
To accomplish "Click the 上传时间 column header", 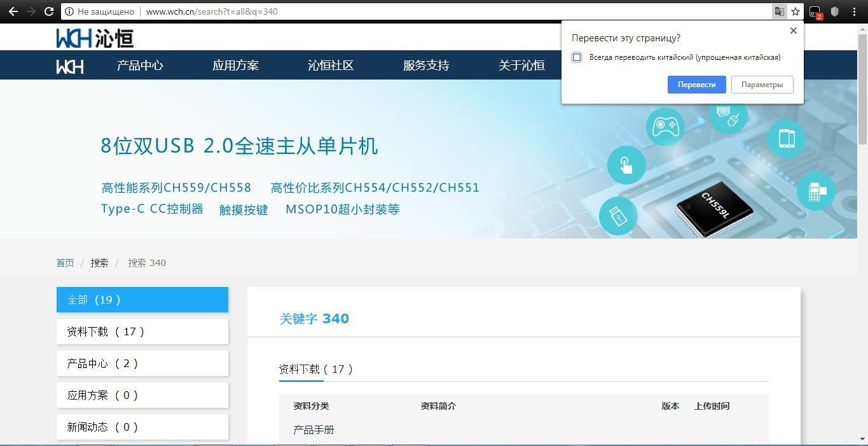I will (x=712, y=406).
